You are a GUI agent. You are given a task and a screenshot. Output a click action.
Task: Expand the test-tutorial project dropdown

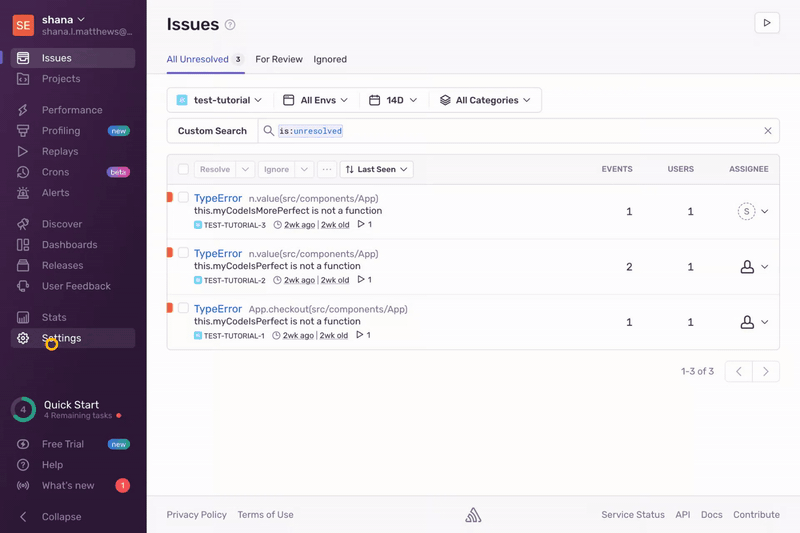pos(219,100)
